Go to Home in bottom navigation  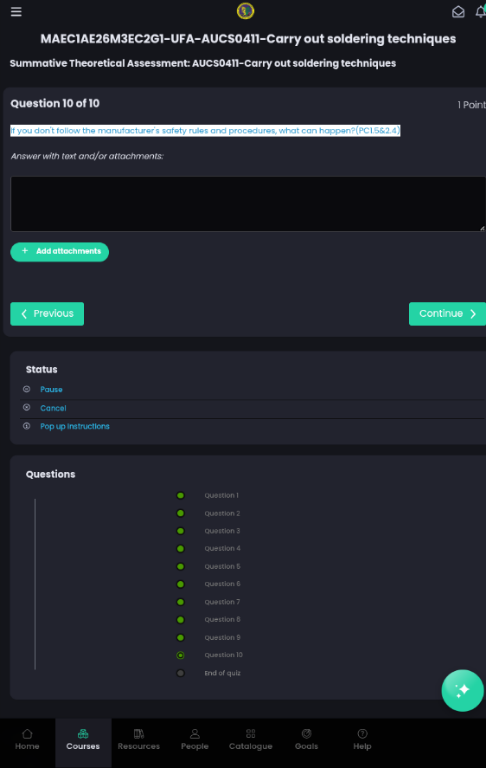27,740
